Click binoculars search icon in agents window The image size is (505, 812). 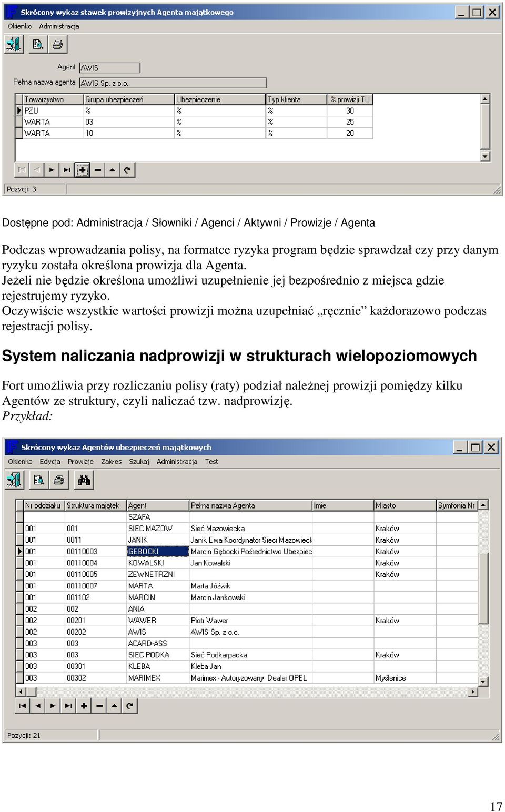84,480
